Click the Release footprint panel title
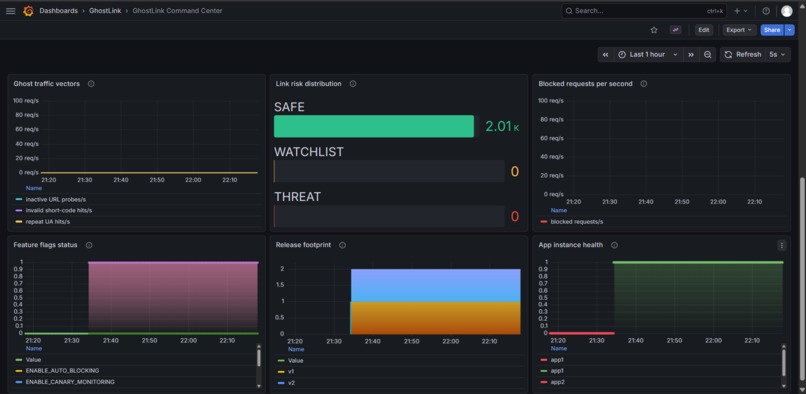The width and height of the screenshot is (806, 394). 303,245
